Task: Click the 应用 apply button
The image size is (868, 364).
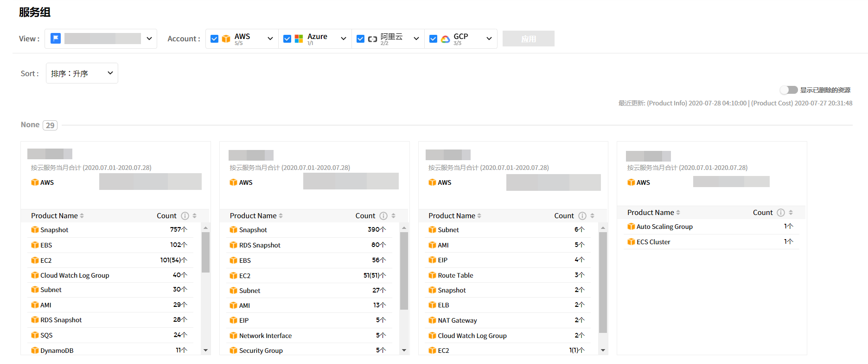Action: point(528,39)
